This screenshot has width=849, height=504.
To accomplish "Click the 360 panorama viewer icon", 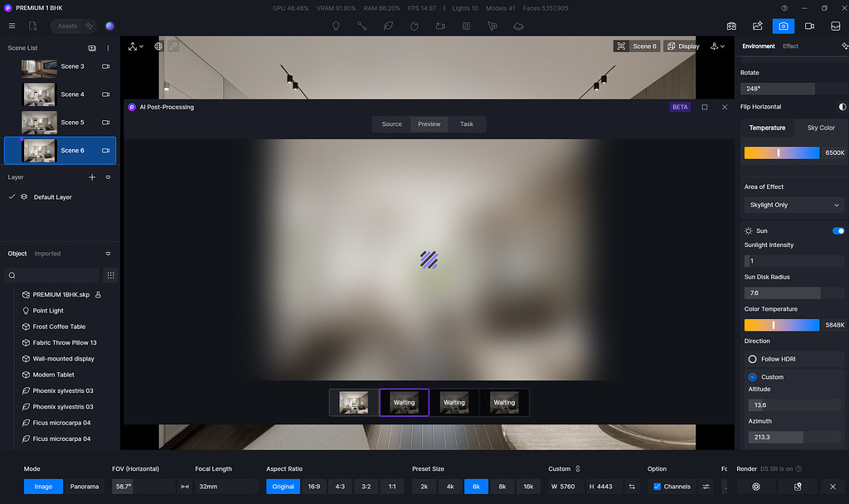I will tap(731, 26).
